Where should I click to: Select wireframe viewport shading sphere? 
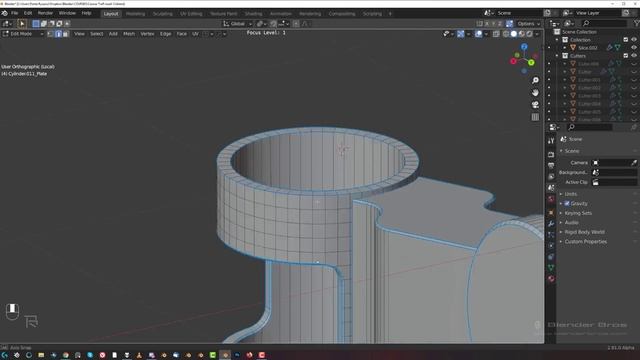(x=506, y=34)
